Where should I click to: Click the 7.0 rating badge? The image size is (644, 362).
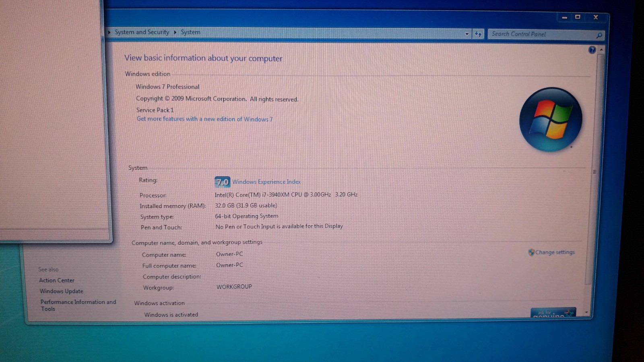(x=222, y=182)
